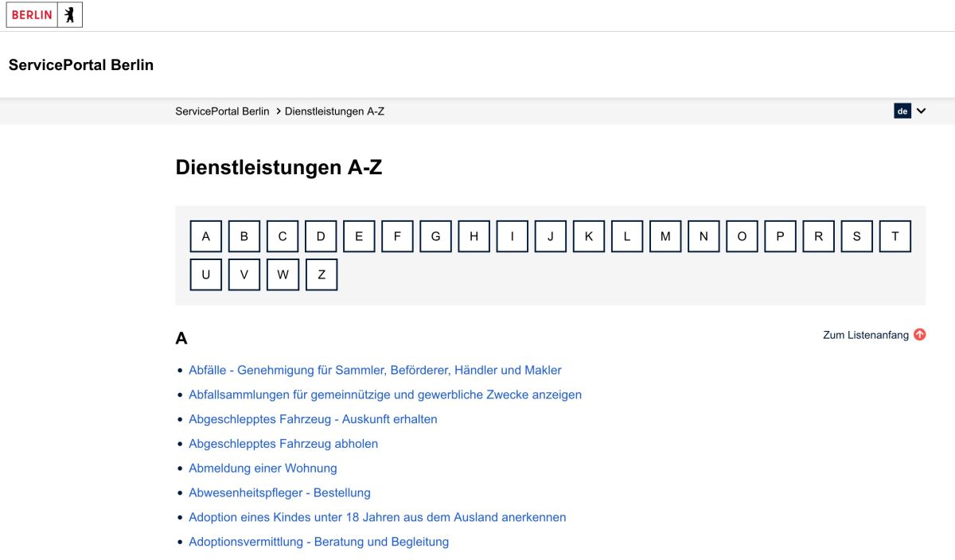Open 'Abwesenheitspfleger - Bestellung' link
The image size is (955, 560).
coord(279,493)
